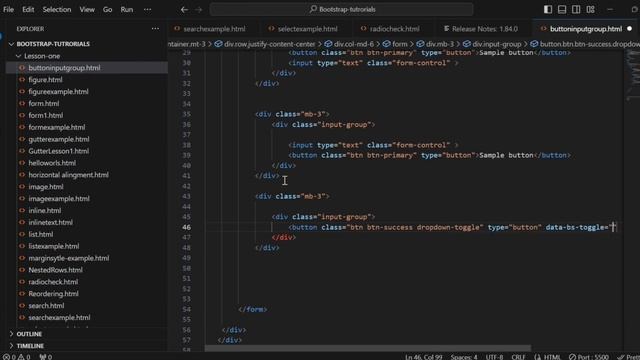Screen dimensions: 640x360
Task: Click the Prettier status bar item
Action: [629, 357]
